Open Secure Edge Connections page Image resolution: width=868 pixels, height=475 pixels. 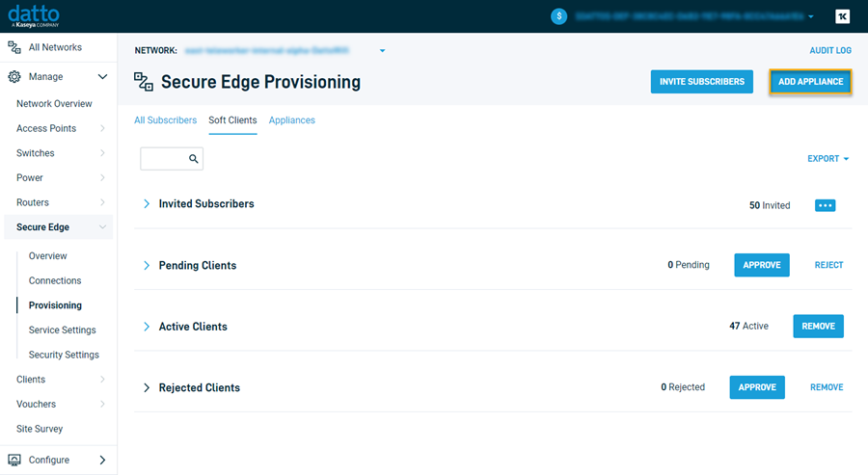coord(55,280)
